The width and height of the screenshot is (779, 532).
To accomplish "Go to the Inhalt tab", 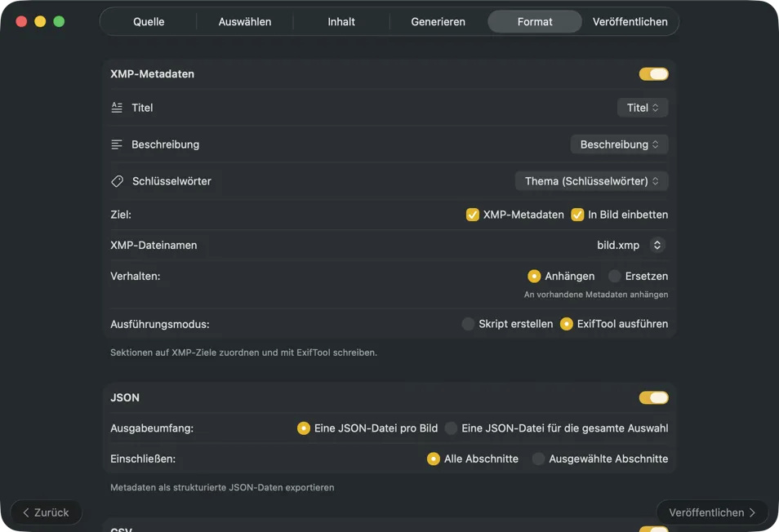I will (x=341, y=22).
